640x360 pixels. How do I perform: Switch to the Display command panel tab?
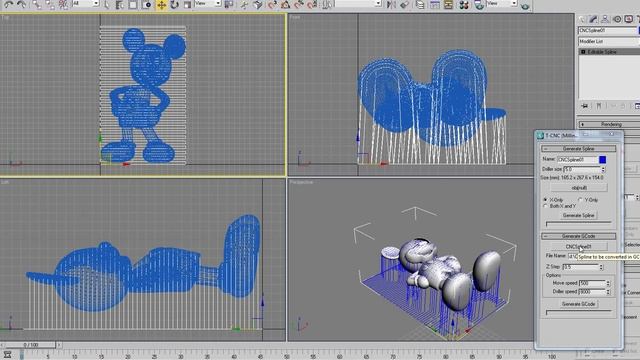(x=629, y=19)
